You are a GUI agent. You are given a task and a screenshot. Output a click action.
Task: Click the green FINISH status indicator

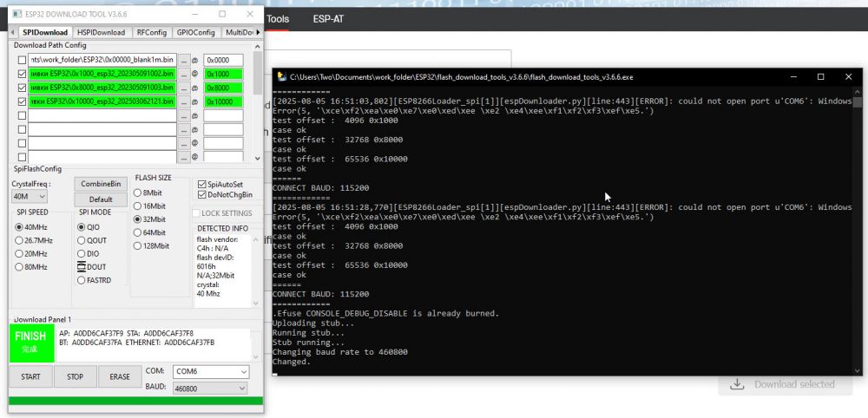click(31, 343)
